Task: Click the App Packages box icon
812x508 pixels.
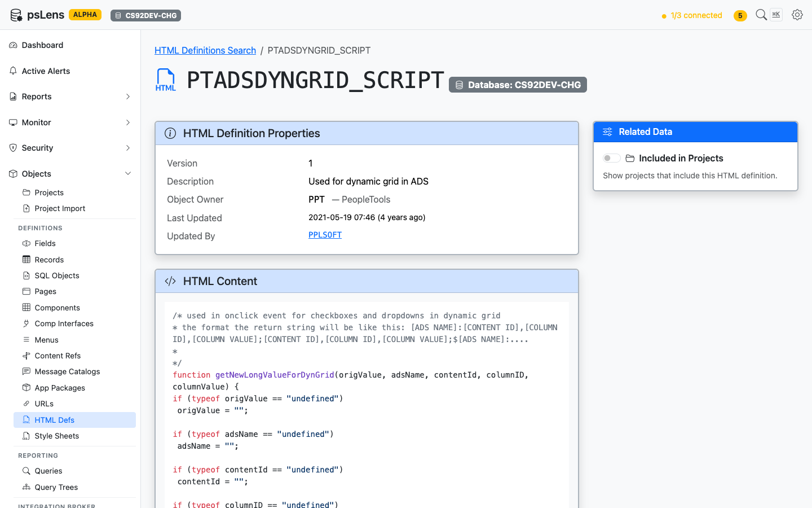Action: (x=26, y=388)
